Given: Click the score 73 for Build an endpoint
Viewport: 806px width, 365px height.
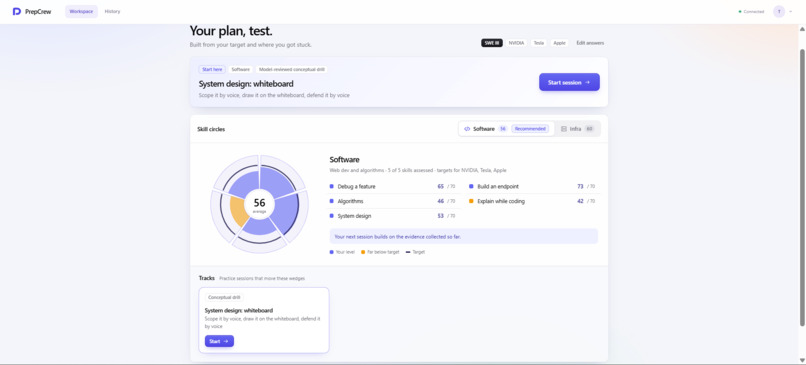Looking at the screenshot, I should pos(580,187).
